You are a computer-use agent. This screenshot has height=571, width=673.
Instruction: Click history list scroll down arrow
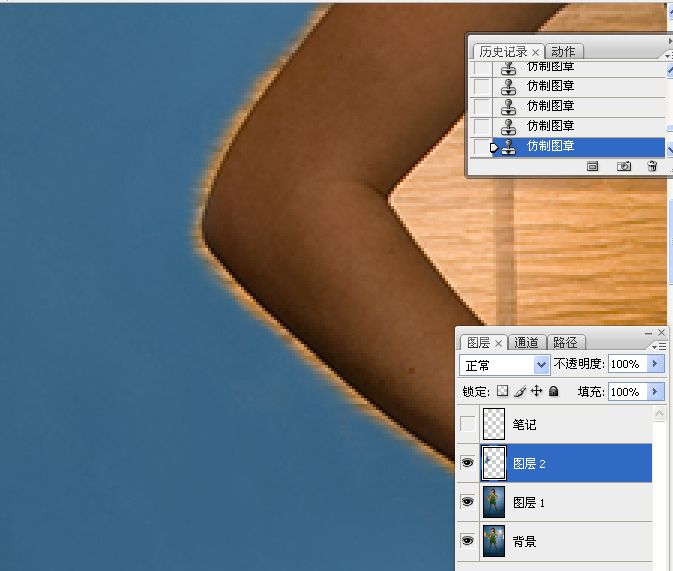coord(670,150)
